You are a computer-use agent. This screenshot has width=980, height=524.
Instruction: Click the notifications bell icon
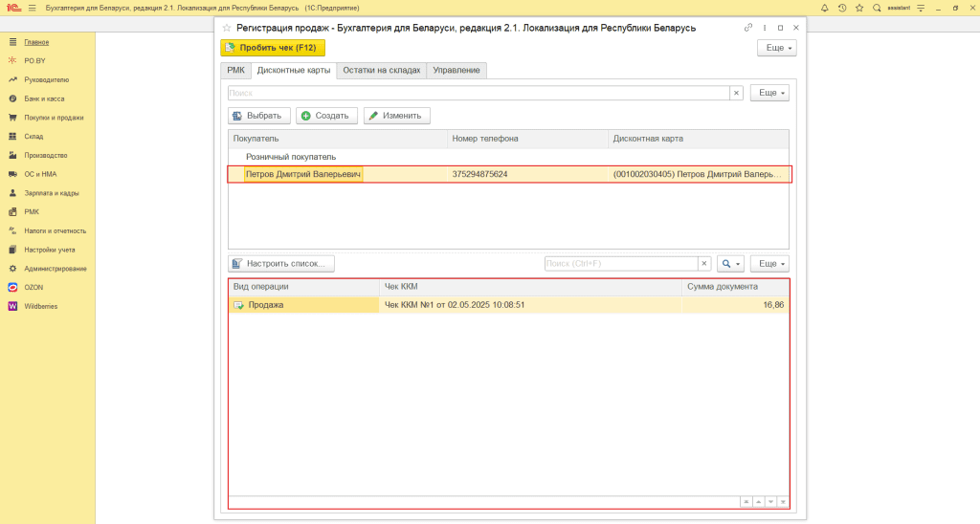click(x=824, y=8)
